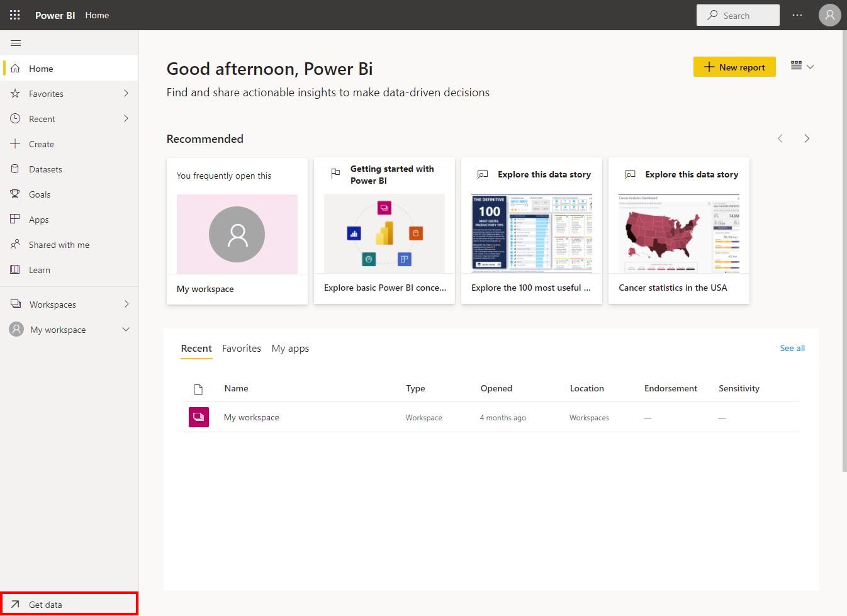Open the app launcher waffle icon
Screen dimensions: 847x616
pyautogui.click(x=15, y=15)
